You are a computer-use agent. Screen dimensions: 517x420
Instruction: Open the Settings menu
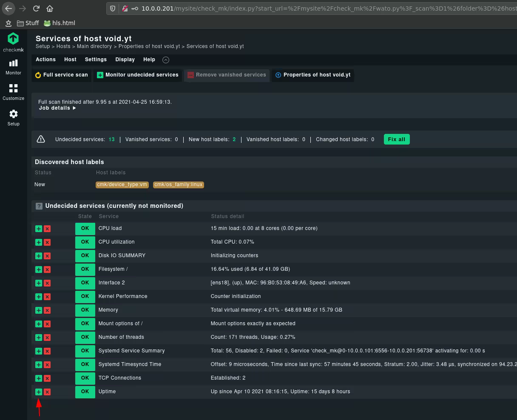tap(96, 60)
